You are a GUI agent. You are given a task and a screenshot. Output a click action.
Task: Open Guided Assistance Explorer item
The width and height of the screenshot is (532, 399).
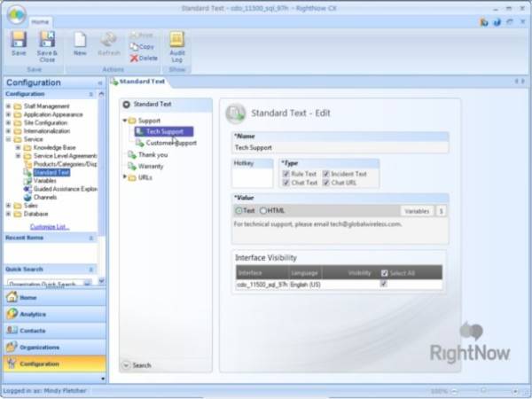pyautogui.click(x=60, y=189)
